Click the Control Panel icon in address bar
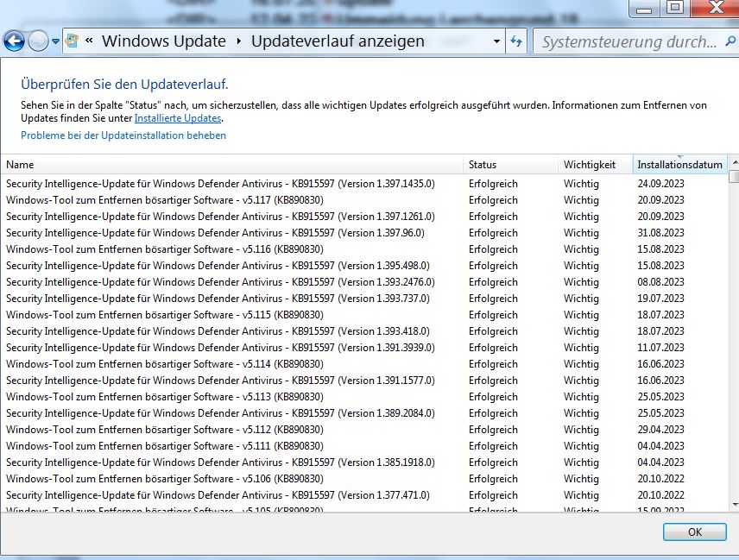 [73, 41]
